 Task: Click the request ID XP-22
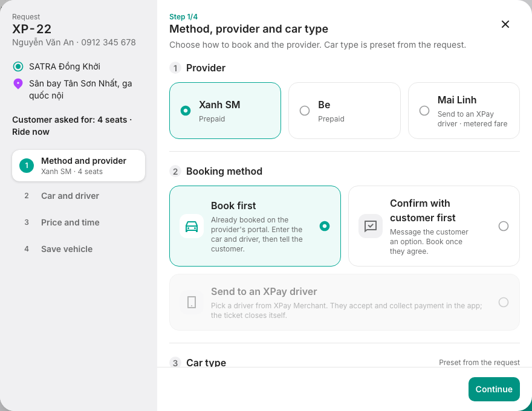[x=32, y=29]
